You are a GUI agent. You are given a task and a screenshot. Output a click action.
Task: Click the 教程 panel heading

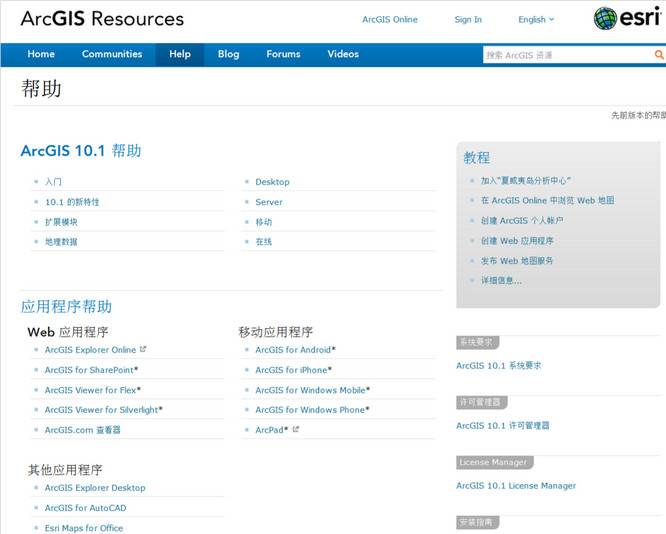(477, 158)
